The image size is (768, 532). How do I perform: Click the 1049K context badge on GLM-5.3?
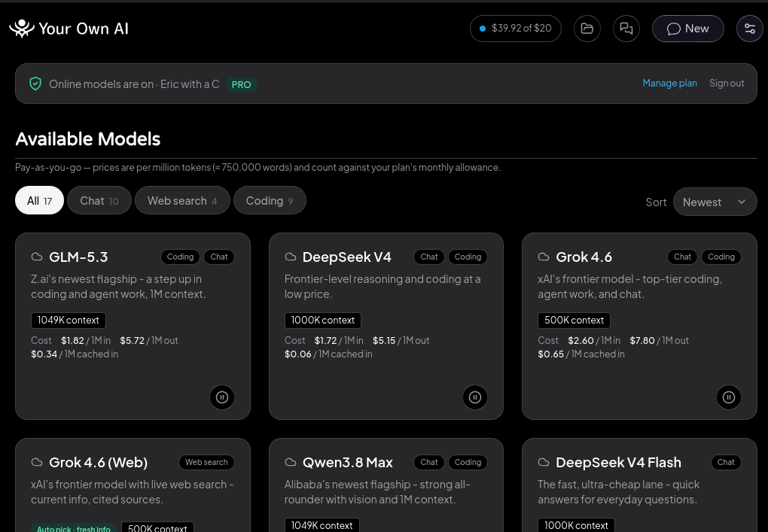coord(69,320)
